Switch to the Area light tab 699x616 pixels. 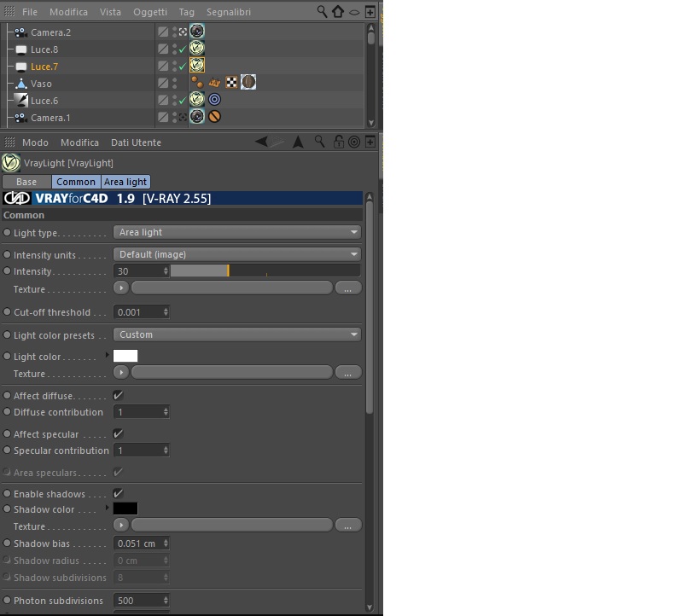coord(125,182)
